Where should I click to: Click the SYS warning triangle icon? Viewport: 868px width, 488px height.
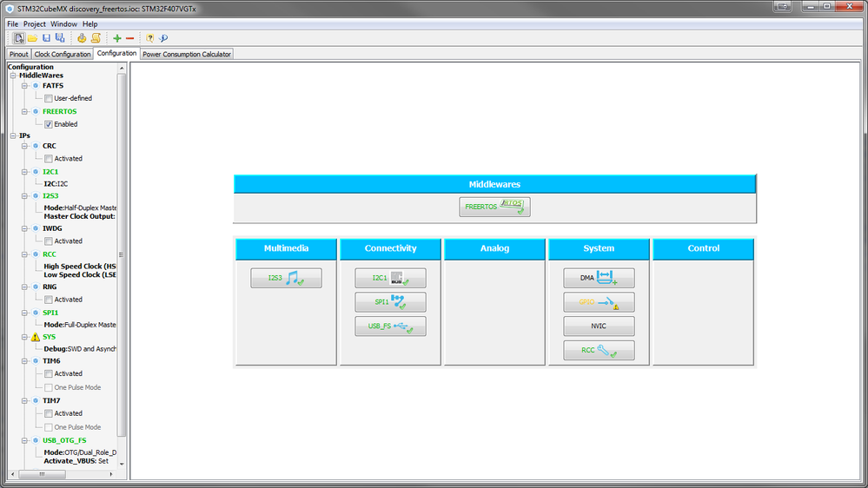[x=36, y=337]
